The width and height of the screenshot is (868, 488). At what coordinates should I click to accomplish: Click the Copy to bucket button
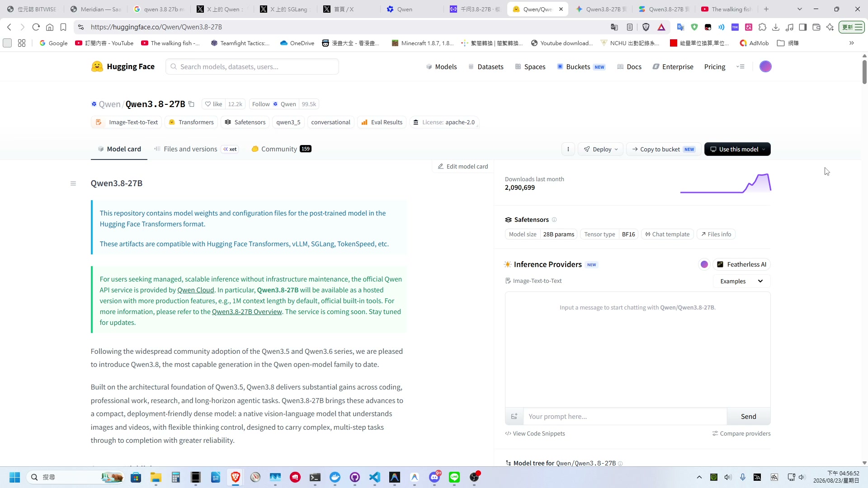click(x=664, y=149)
